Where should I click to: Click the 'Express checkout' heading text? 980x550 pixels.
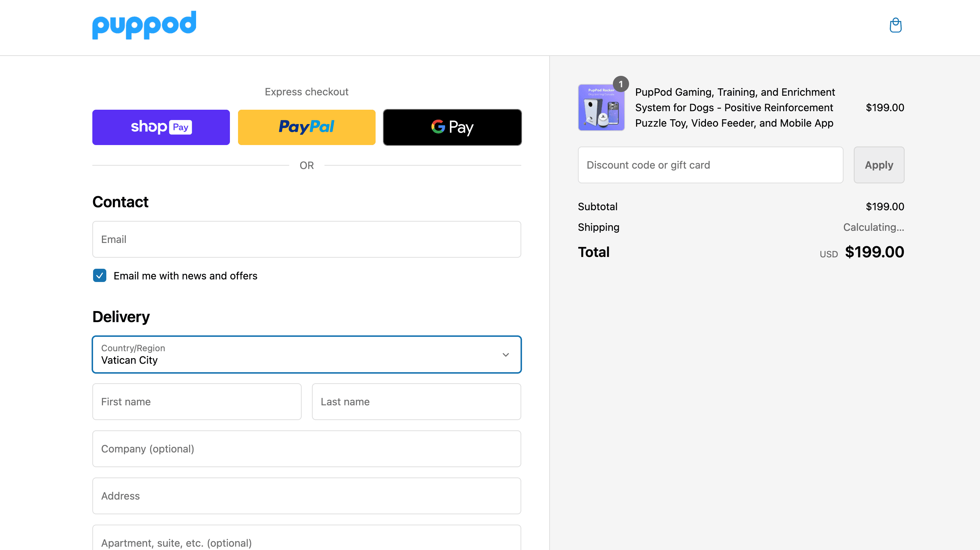pyautogui.click(x=307, y=92)
